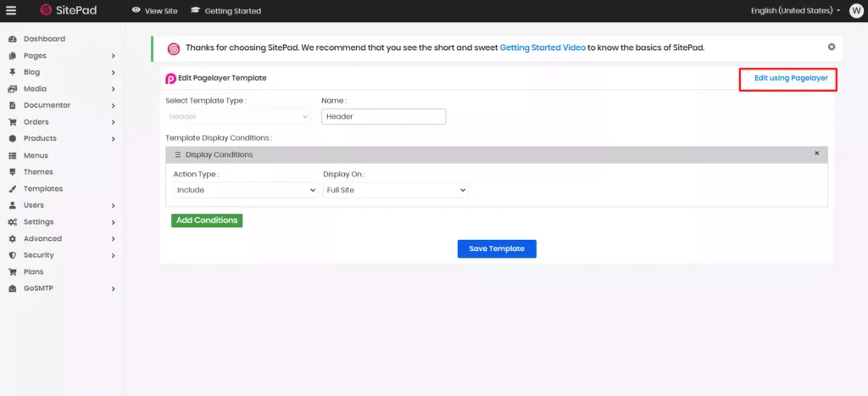The image size is (868, 396).
Task: Click the Display Conditions drag handle icon
Action: (x=178, y=154)
